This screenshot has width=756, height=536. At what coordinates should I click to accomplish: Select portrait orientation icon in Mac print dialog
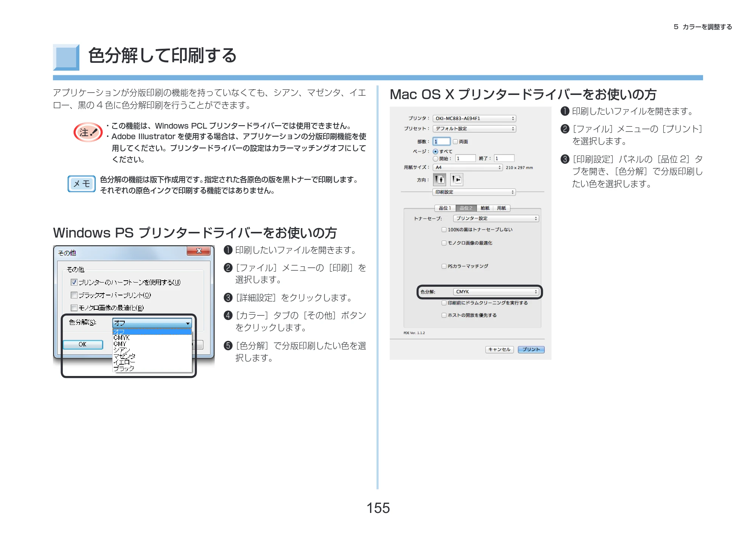[x=439, y=180]
